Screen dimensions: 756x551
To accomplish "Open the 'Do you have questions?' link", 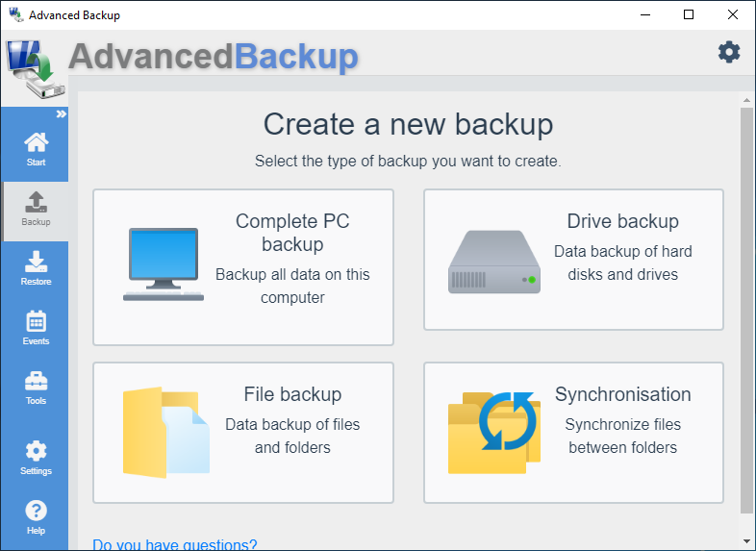I will (175, 545).
